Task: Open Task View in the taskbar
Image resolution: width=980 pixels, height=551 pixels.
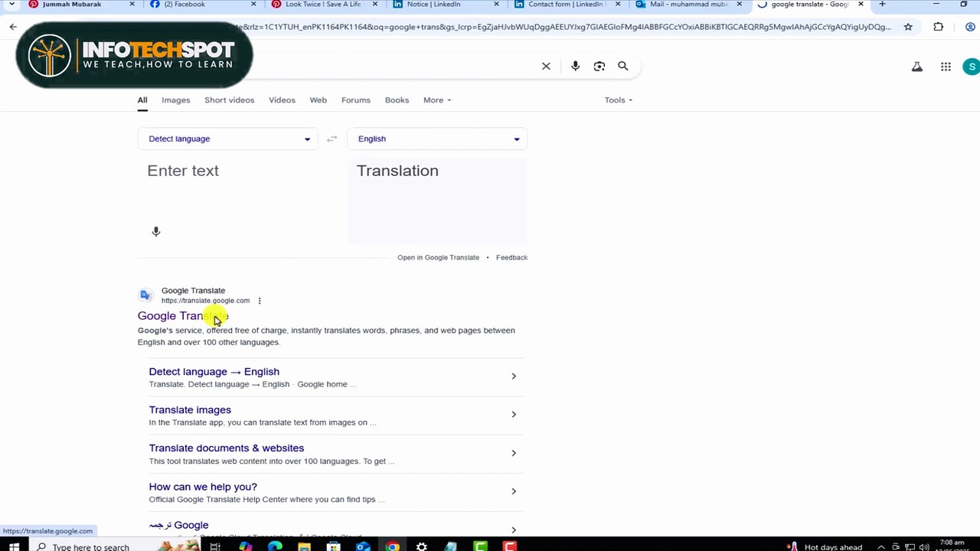Action: coord(215,546)
